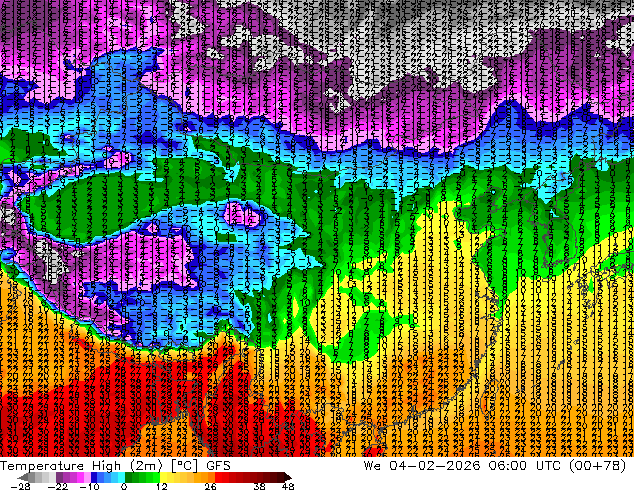634x490 pixels.
Task: Click the dark maroon arrow at legend's hot end
Action: pyautogui.click(x=287, y=477)
